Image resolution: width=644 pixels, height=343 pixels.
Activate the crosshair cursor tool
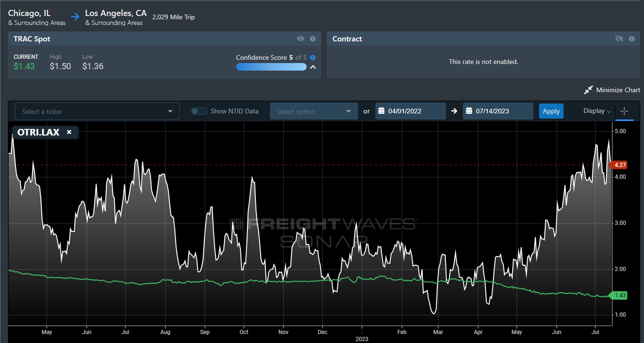[624, 112]
